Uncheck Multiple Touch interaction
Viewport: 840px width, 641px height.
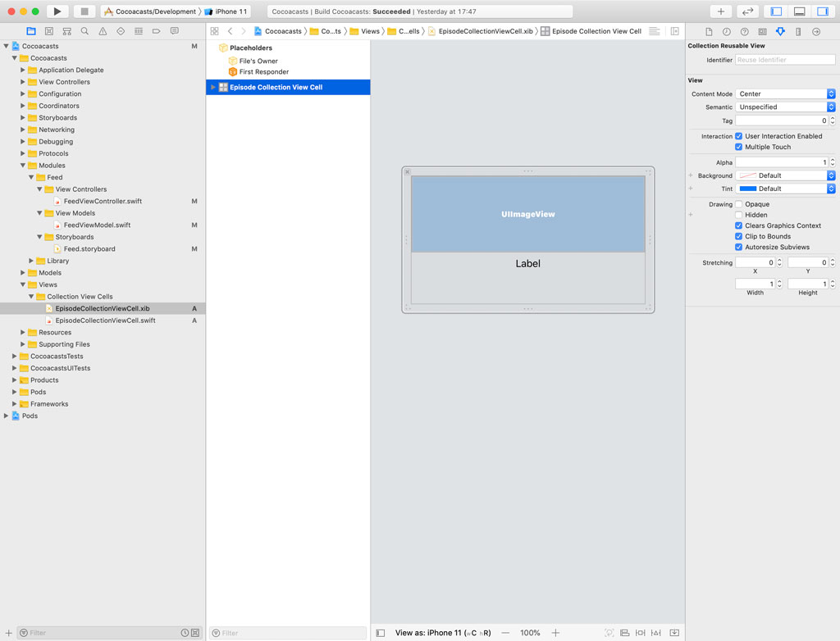point(738,147)
